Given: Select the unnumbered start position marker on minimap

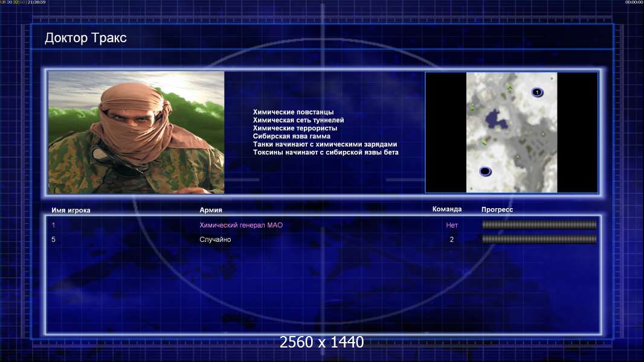Looking at the screenshot, I should click(485, 171).
